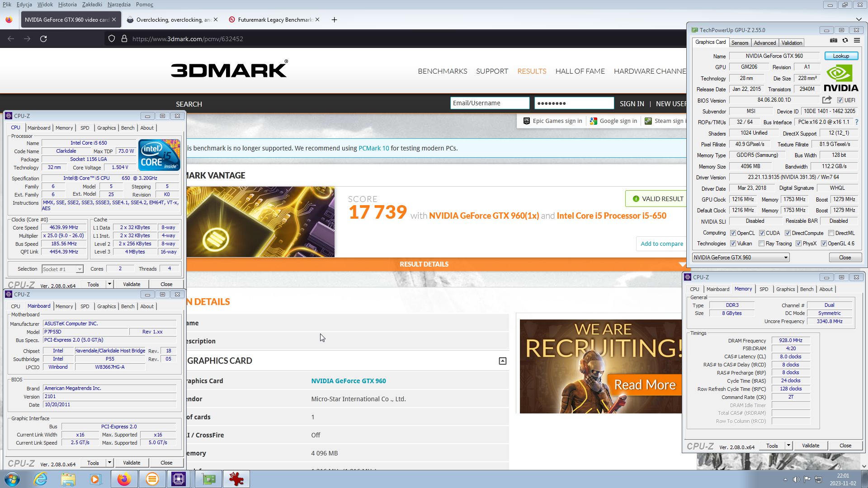Show hidden tray icons arrow
Image resolution: width=868 pixels, height=488 pixels.
785,479
